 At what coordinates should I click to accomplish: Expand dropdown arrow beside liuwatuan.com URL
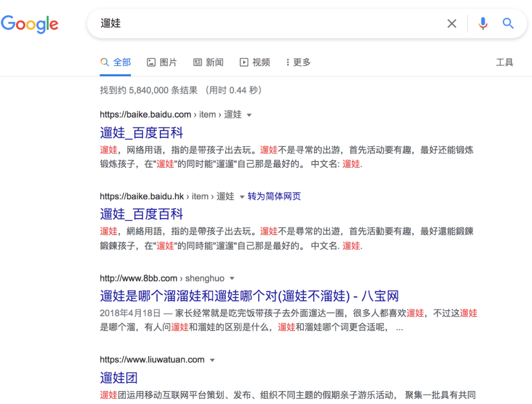[x=212, y=360]
